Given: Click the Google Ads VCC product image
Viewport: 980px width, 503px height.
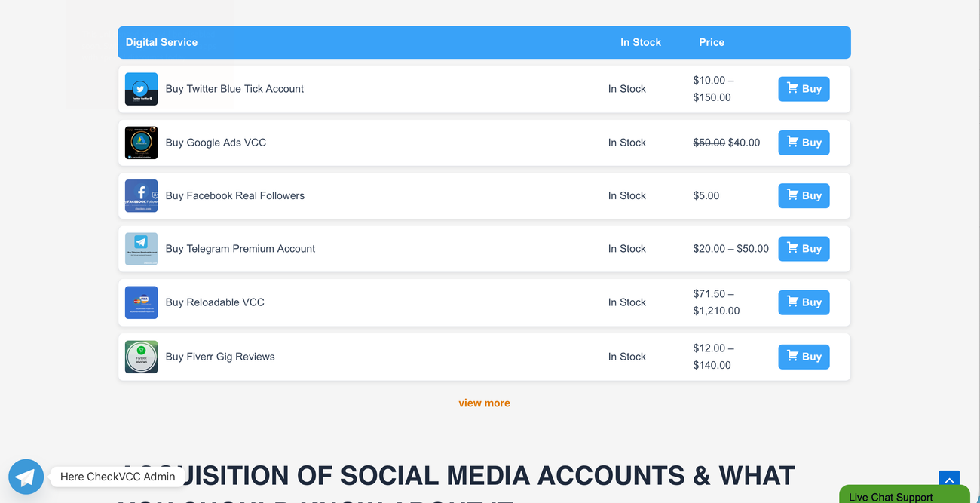Looking at the screenshot, I should pos(141,143).
